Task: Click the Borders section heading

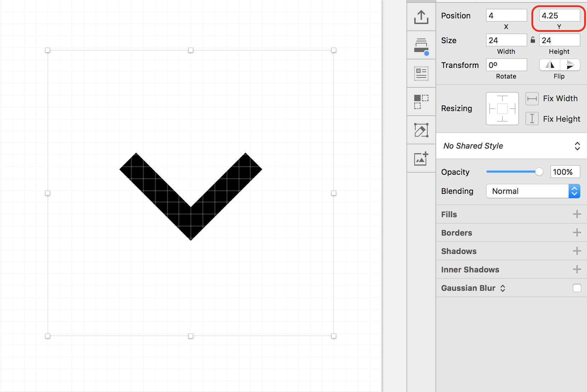Action: pos(456,233)
